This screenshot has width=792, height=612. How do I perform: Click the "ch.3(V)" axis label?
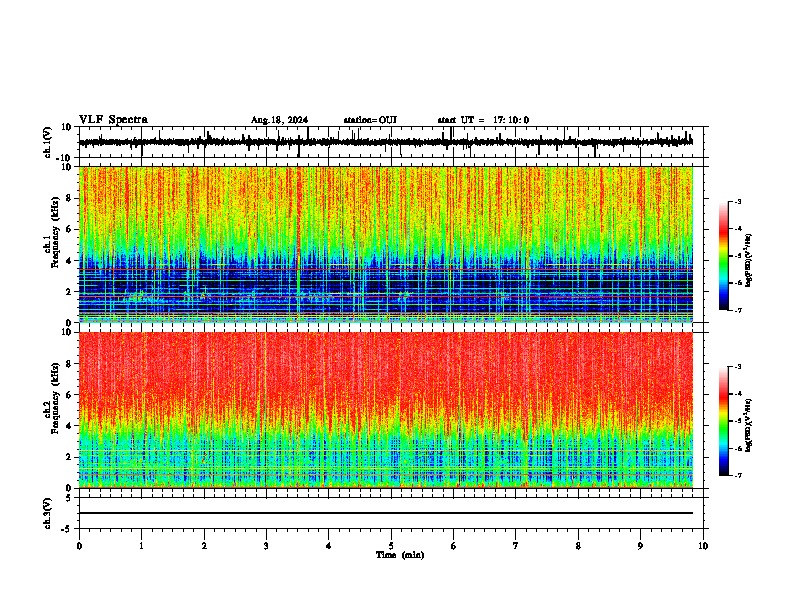tap(48, 513)
